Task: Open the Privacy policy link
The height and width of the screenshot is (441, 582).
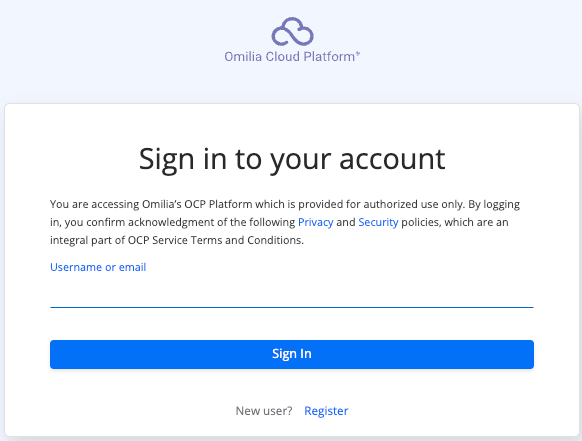Action: 315,222
